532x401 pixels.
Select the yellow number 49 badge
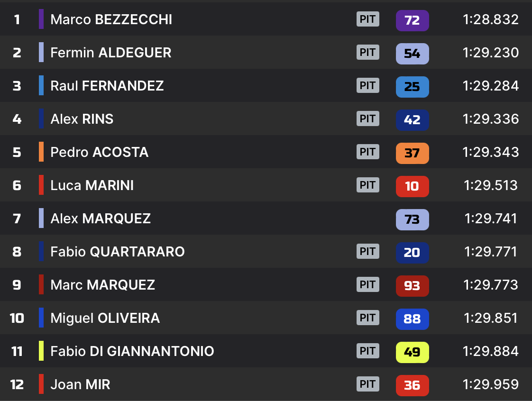click(412, 352)
